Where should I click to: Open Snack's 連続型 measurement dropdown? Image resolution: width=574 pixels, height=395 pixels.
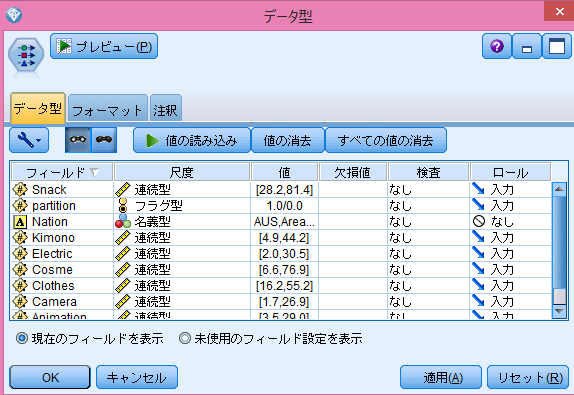[x=182, y=190]
